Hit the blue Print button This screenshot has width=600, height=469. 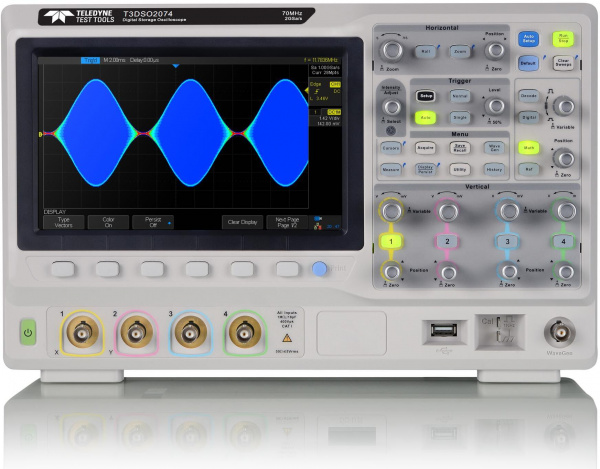[x=319, y=269]
